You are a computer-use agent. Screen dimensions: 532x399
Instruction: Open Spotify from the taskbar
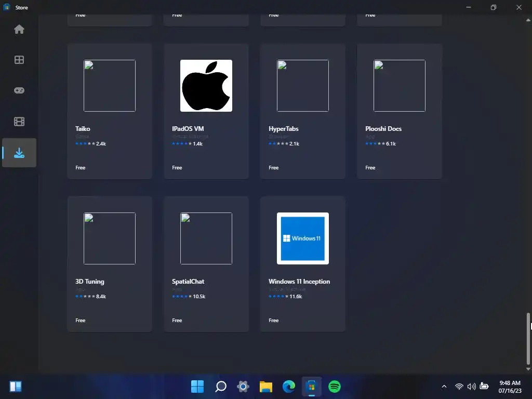pos(335,387)
